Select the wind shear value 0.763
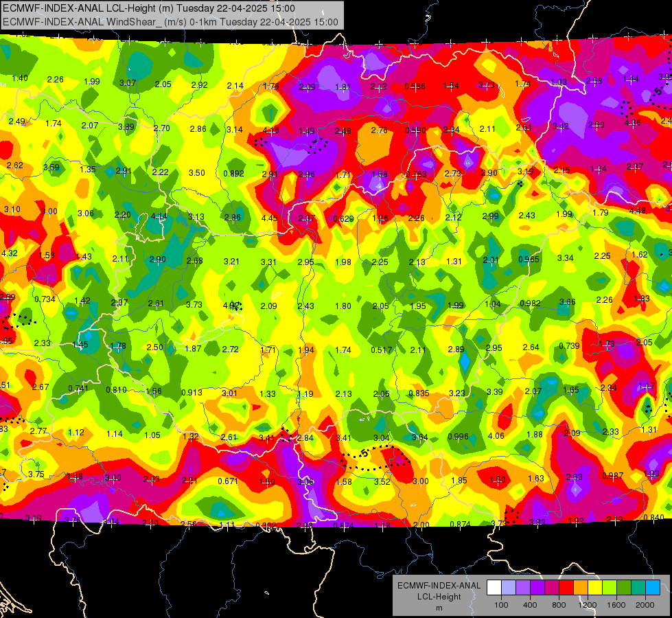 (416, 174)
